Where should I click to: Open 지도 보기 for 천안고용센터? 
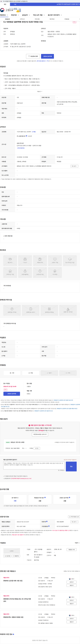74,522
